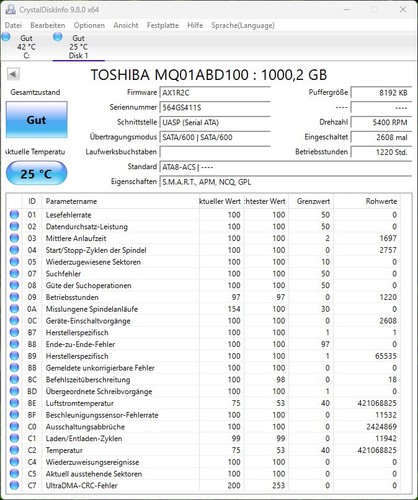Image resolution: width=418 pixels, height=500 pixels.
Task: Select the Befehlszeitüberschreitung raw value 18
Action: click(x=392, y=380)
